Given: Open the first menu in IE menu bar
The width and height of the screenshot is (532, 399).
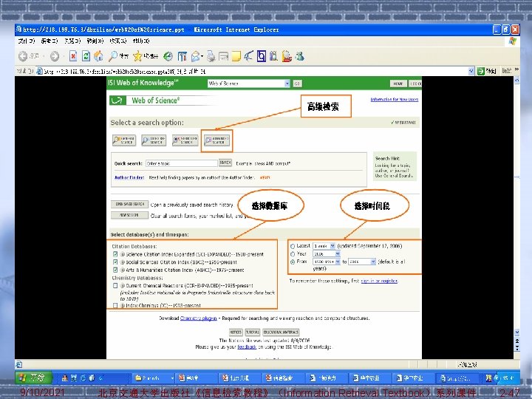Looking at the screenshot, I should coord(26,41).
